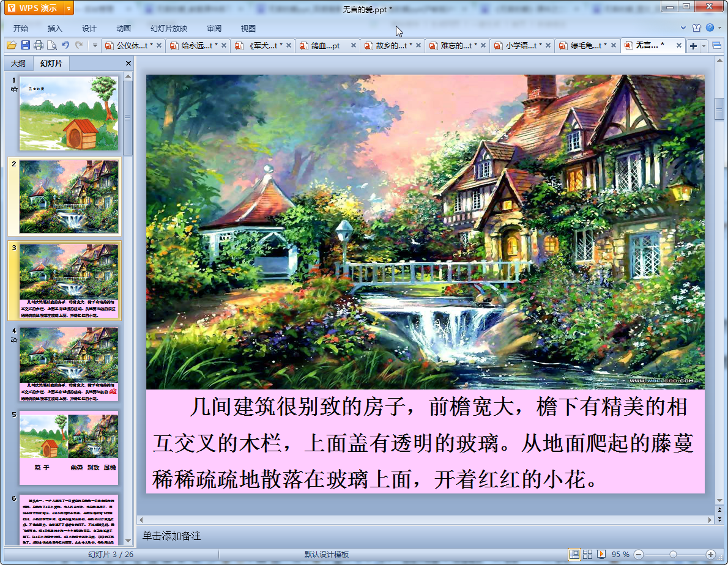The height and width of the screenshot is (565, 728).
Task: Select slide 1 thumbnail with doghouse
Action: point(69,113)
